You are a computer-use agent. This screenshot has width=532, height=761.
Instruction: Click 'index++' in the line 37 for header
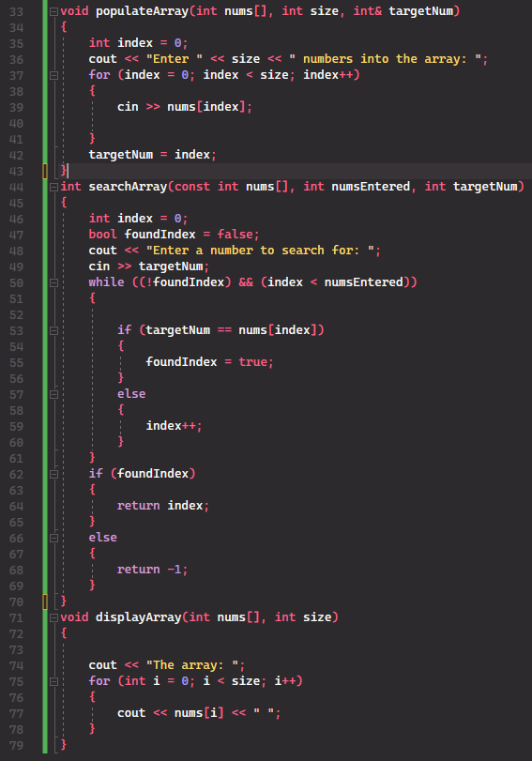tap(327, 75)
